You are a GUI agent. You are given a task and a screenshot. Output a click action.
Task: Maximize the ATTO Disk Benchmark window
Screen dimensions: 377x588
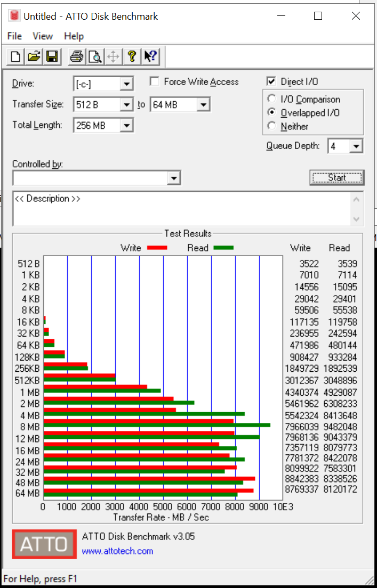[x=318, y=16]
